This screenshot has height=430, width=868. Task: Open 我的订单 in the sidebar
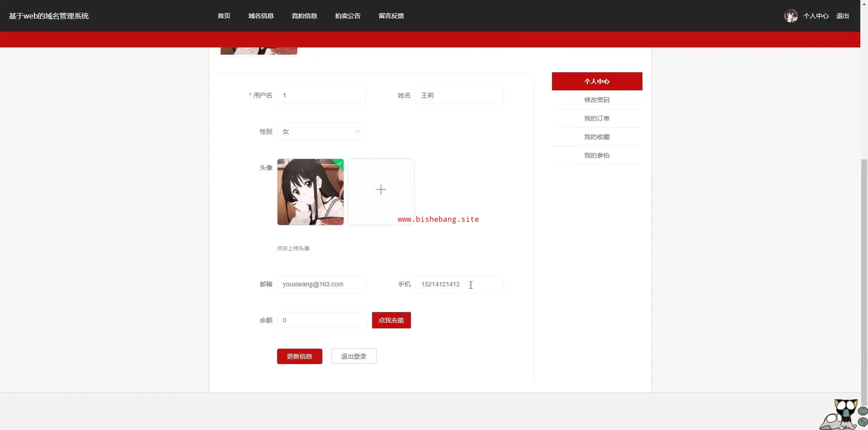click(x=597, y=118)
